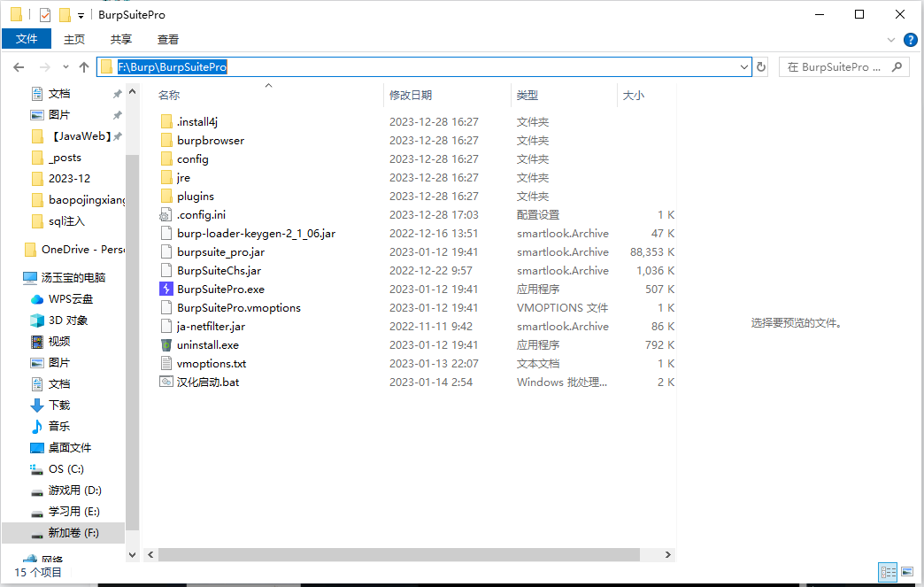Screen dimensions: 924x587
Task: Switch to large thumbnails view icon
Action: (907, 571)
